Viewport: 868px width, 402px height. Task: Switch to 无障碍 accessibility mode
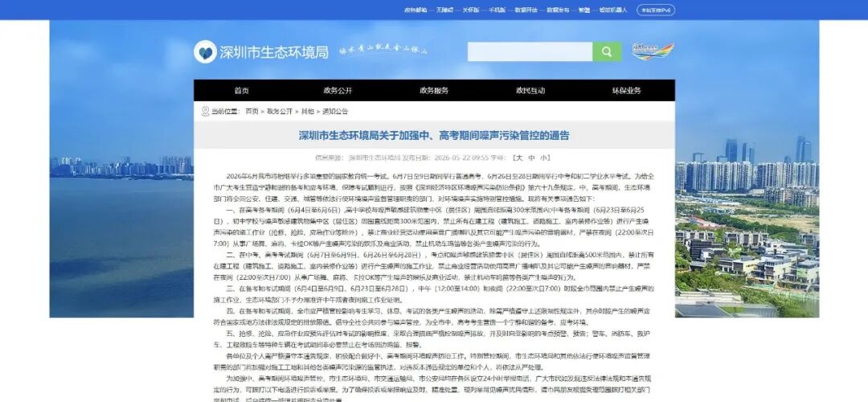click(444, 10)
